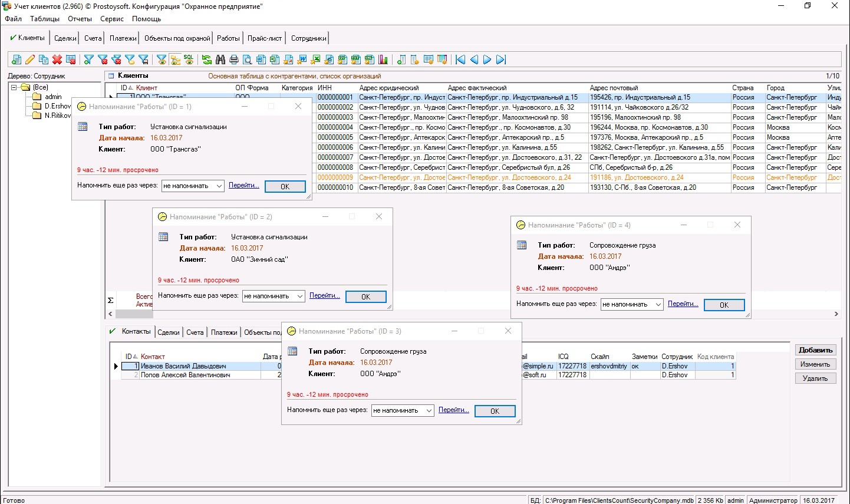Expand remind-again dropdown in reminder ID = 3
Viewport: 850px width, 504px height.
coord(429,411)
